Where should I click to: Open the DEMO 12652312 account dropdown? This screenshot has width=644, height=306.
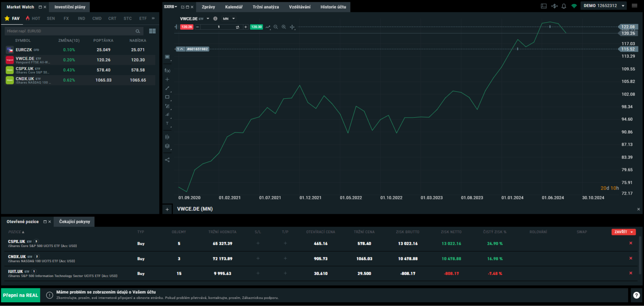coord(603,6)
